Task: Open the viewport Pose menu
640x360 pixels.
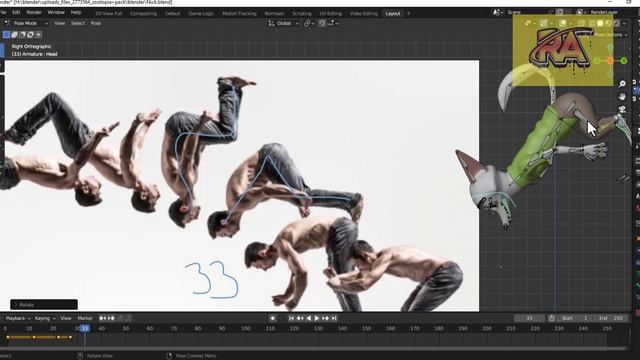Action: tap(96, 23)
